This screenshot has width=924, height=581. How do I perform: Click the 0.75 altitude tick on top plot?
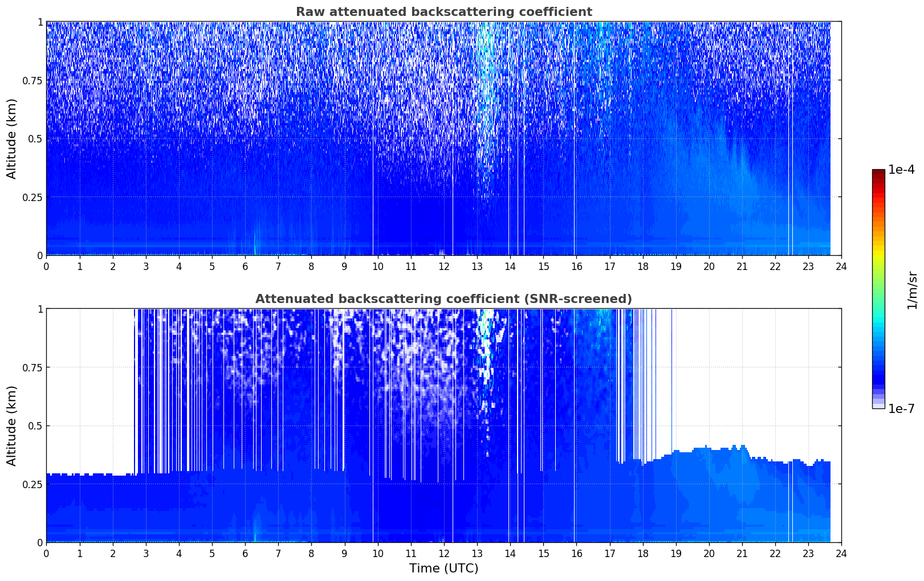click(32, 81)
